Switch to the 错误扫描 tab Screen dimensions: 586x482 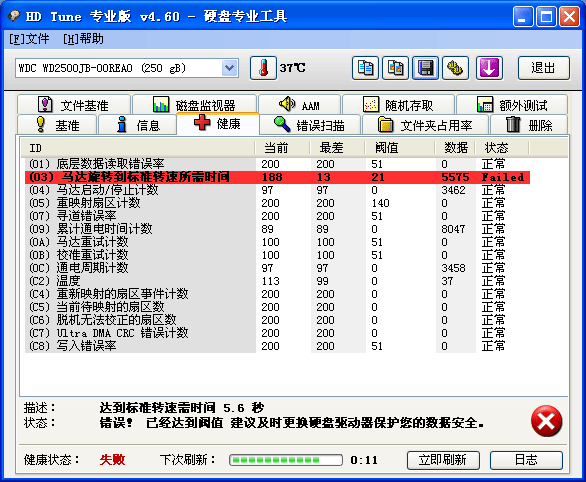pyautogui.click(x=310, y=125)
